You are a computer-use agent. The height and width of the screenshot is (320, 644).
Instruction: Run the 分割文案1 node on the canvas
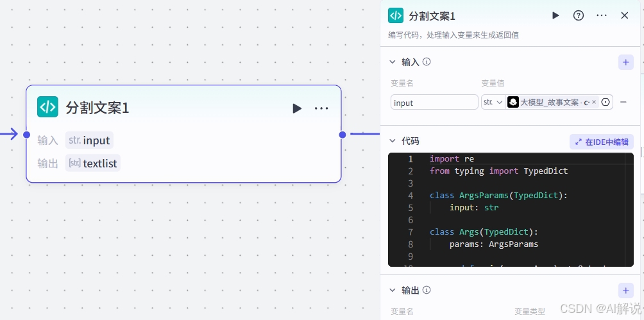pos(297,108)
